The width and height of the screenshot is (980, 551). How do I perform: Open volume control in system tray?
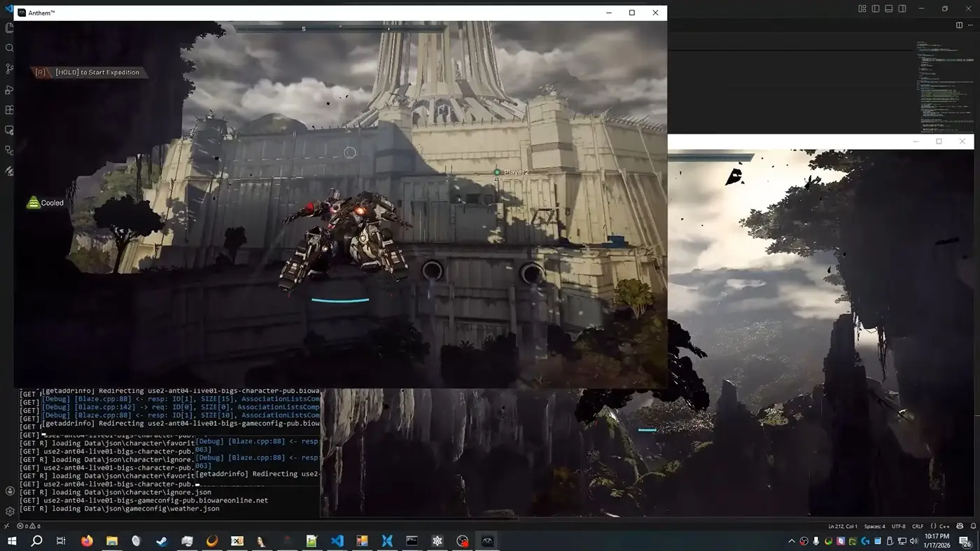[914, 541]
